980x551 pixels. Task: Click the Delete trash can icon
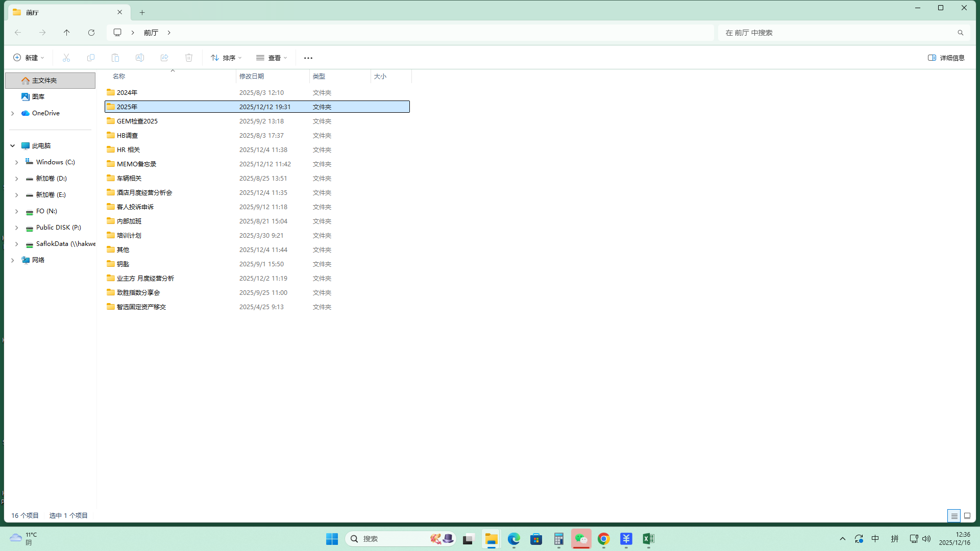coord(189,58)
